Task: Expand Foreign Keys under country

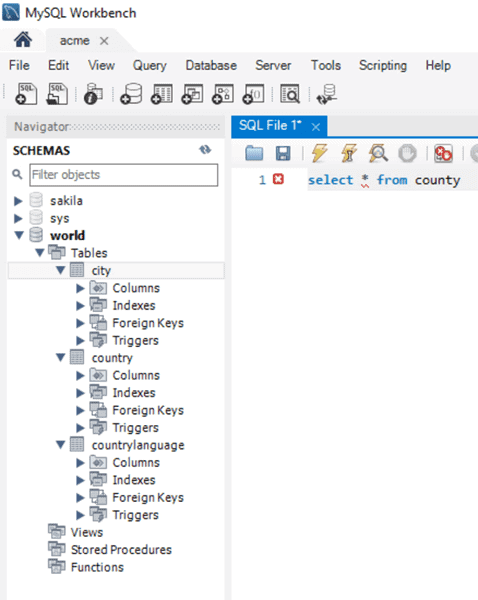Action: click(80, 411)
